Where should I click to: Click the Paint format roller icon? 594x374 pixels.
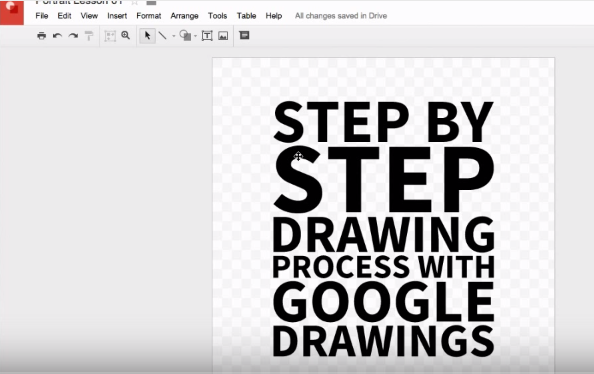point(89,36)
